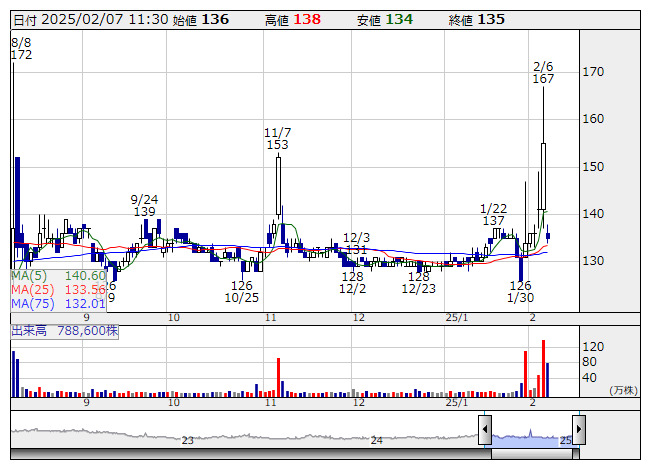Click the 11 month label under the price chart
The image size is (653, 470).
(x=271, y=318)
